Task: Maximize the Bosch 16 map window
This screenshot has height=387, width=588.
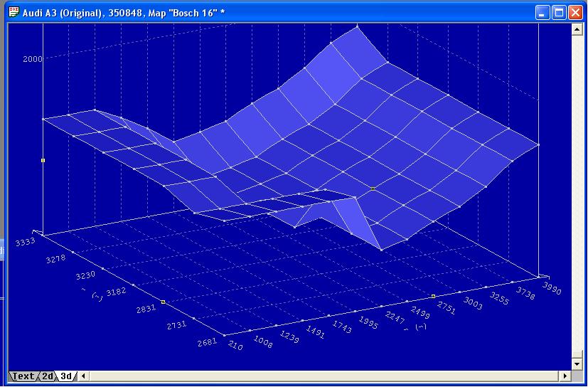Action: click(559, 12)
